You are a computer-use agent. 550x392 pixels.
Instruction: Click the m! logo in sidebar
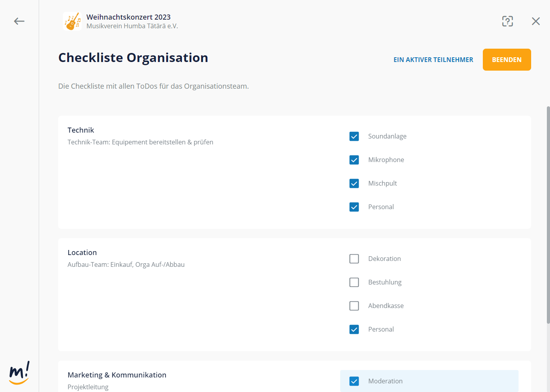point(19,373)
